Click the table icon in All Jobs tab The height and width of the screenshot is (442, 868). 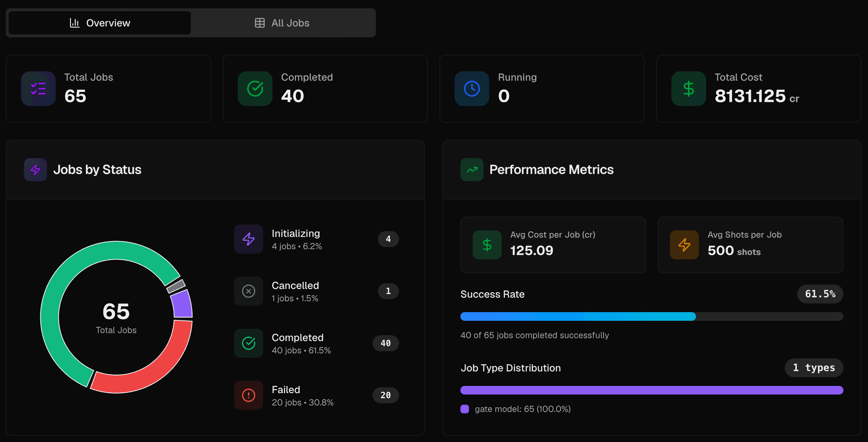[x=259, y=23]
